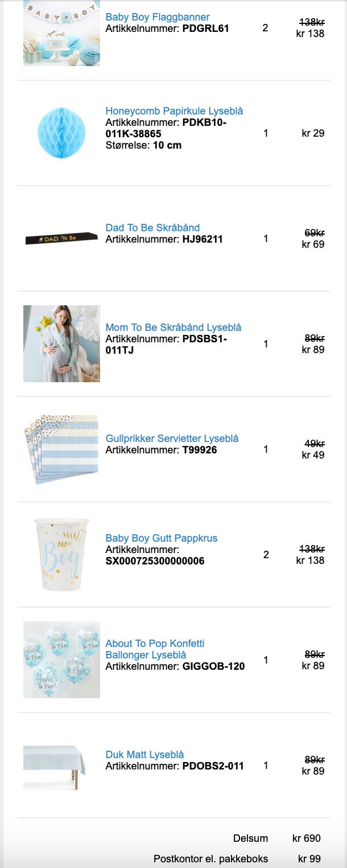The height and width of the screenshot is (868, 347).
Task: Click the light blue honeycomb ball image
Action: (61, 133)
